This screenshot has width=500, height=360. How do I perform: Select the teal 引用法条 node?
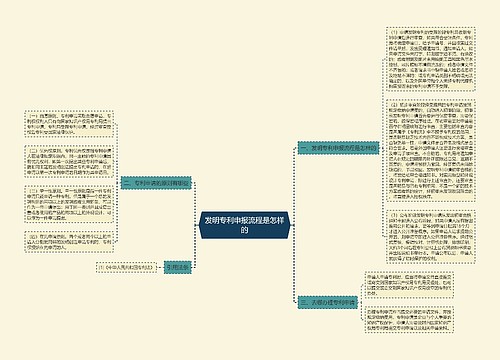pos(178,267)
